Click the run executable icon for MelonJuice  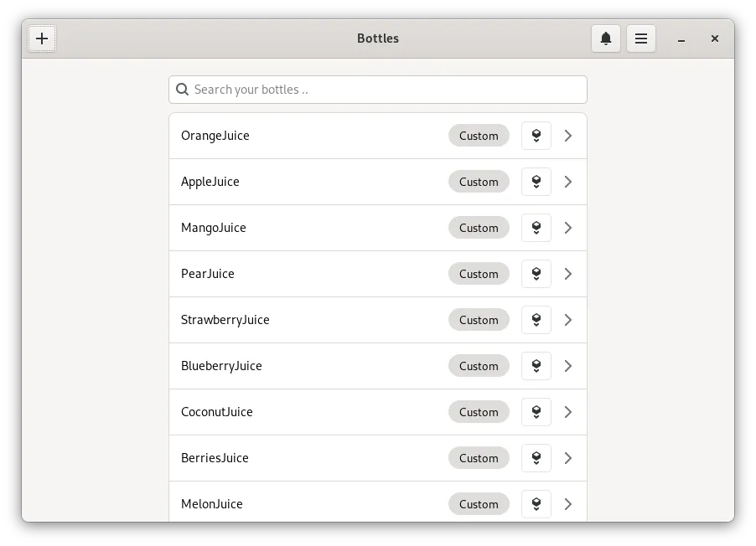point(536,504)
